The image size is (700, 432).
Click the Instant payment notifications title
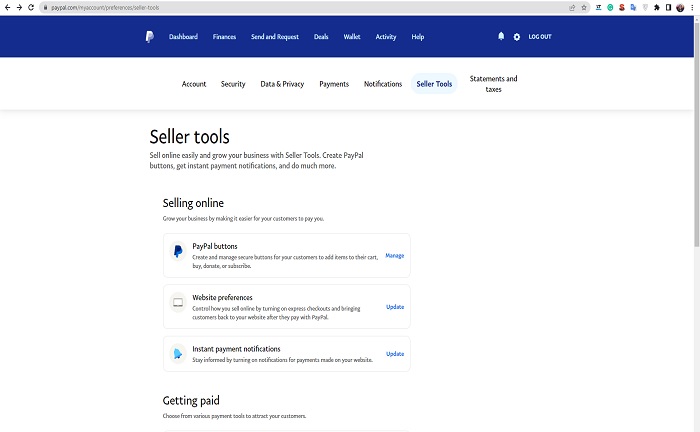(x=236, y=349)
